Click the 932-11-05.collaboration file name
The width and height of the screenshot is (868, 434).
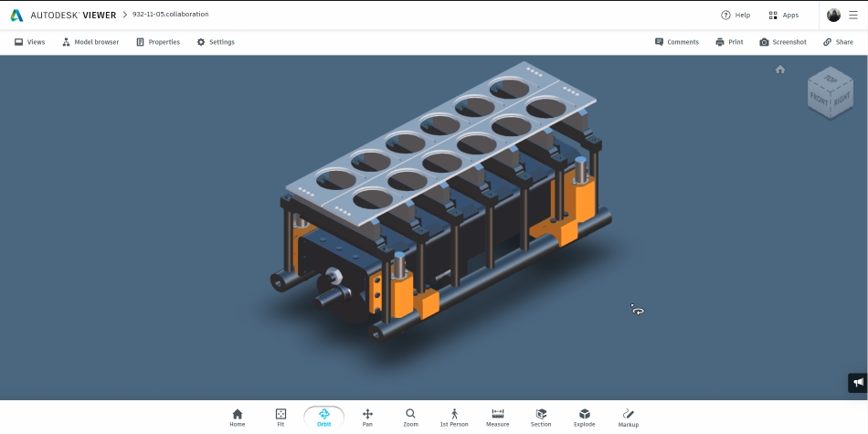[171, 15]
